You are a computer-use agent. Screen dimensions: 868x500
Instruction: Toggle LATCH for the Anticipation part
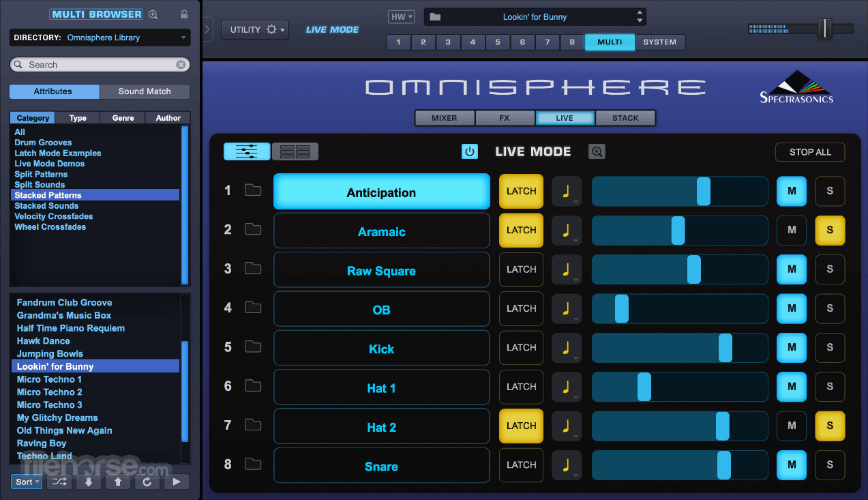tap(521, 191)
